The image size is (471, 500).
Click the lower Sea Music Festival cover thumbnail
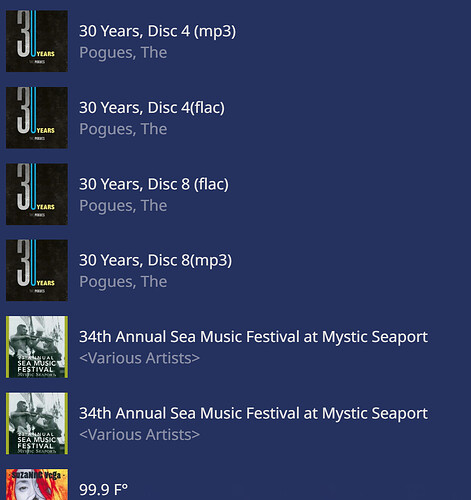[37, 423]
